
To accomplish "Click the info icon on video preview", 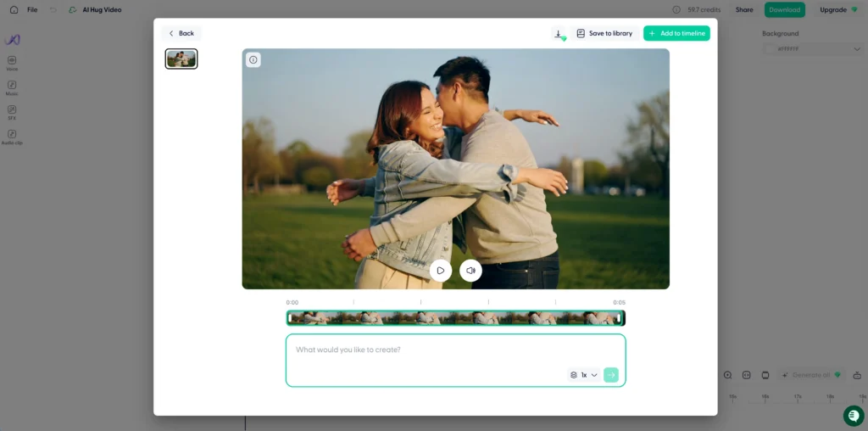I will click(x=253, y=59).
